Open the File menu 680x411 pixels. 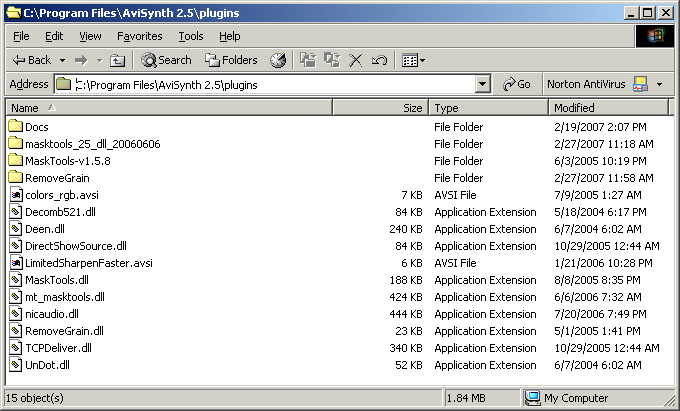click(x=21, y=36)
